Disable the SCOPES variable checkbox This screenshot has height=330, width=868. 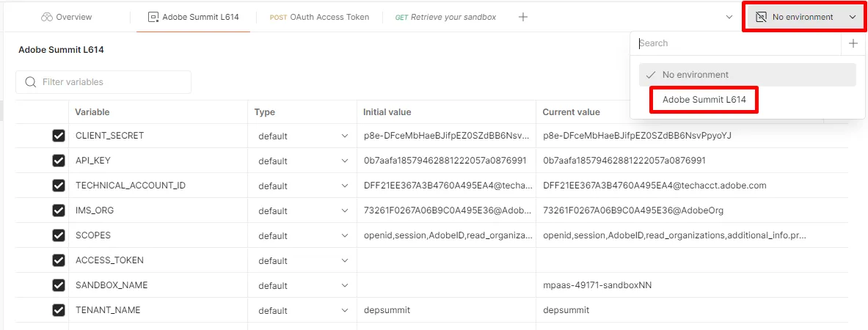click(x=58, y=235)
